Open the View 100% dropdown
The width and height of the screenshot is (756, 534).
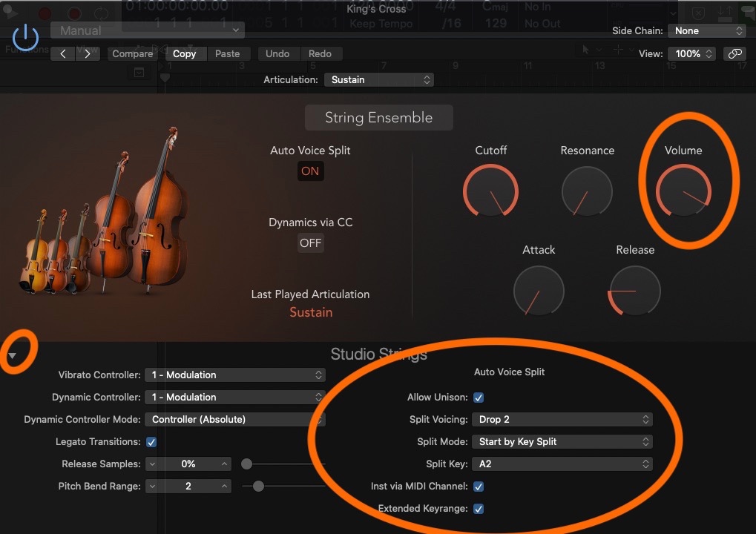691,53
